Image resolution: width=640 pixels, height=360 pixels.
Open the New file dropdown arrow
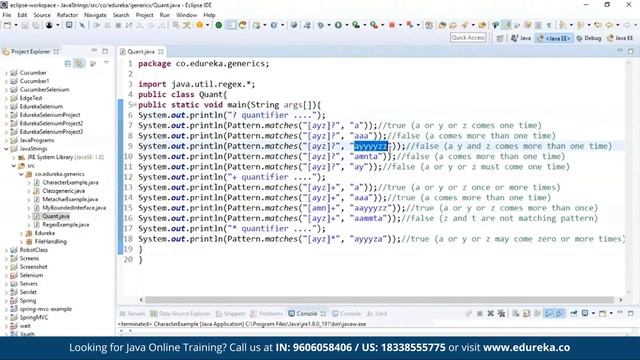[x=16, y=25]
